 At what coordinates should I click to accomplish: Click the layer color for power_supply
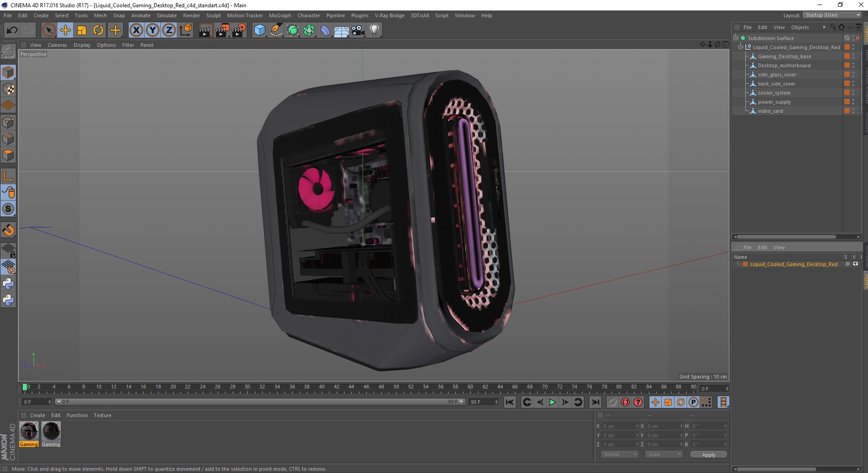[847, 102]
